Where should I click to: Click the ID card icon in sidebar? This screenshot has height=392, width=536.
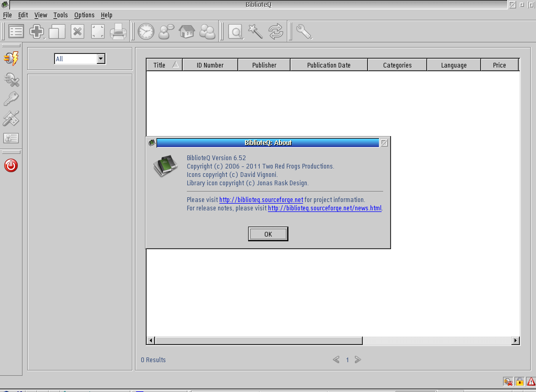(11, 138)
